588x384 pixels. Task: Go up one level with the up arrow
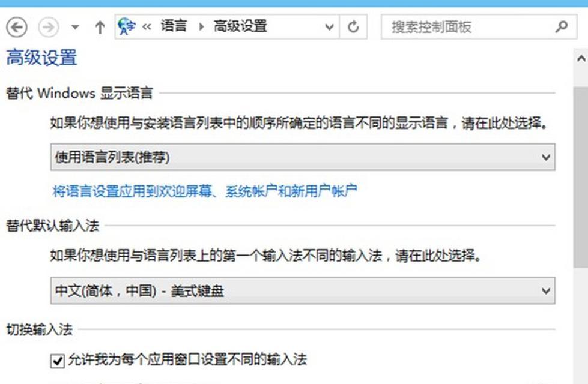pos(100,27)
